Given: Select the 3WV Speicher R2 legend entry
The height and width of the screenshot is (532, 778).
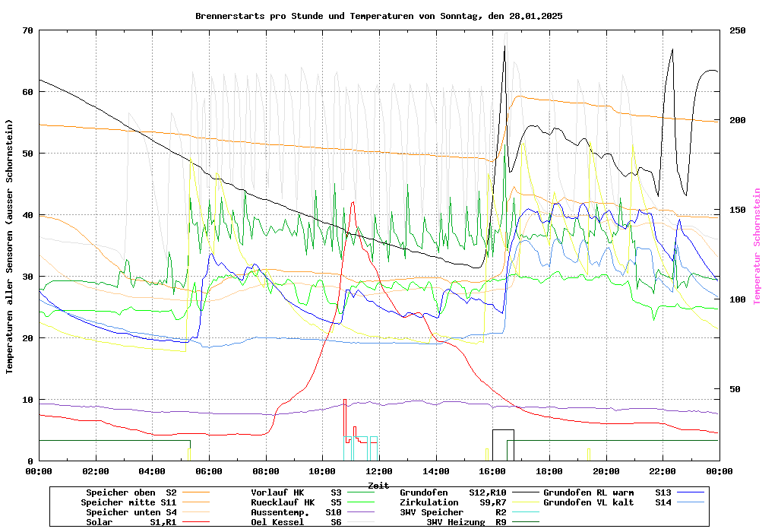Looking at the screenshot, I should (x=453, y=512).
